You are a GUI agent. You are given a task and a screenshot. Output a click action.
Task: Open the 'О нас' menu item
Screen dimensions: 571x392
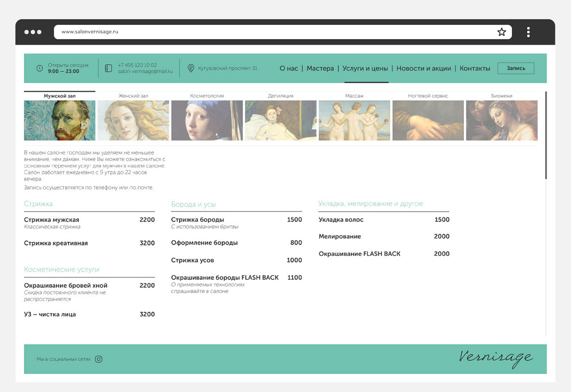point(289,69)
